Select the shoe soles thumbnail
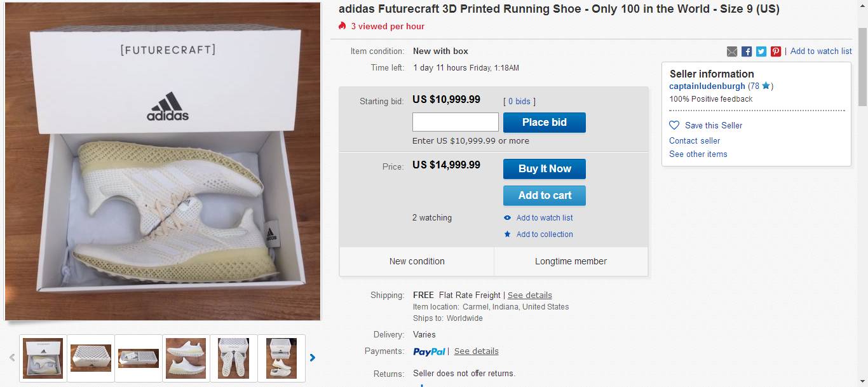This screenshot has width=868, height=387. click(x=234, y=358)
